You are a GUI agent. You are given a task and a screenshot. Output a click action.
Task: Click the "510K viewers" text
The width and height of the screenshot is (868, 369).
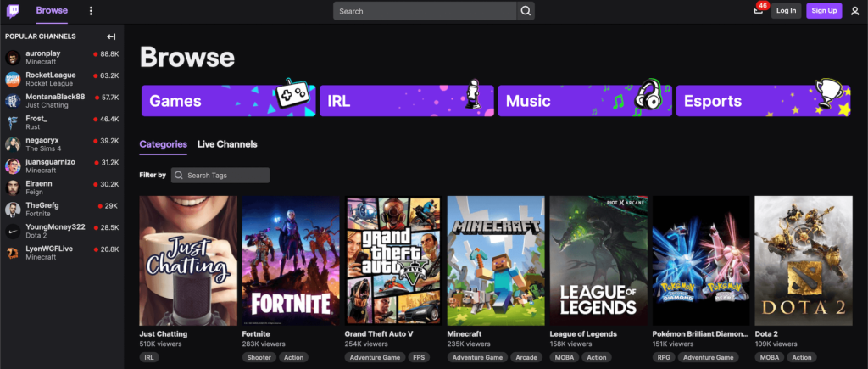(x=160, y=344)
